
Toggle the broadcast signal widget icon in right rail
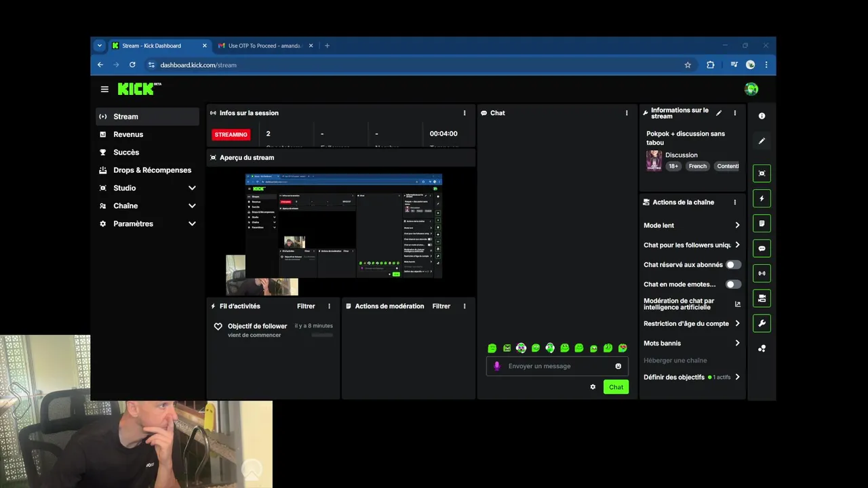[x=762, y=274]
